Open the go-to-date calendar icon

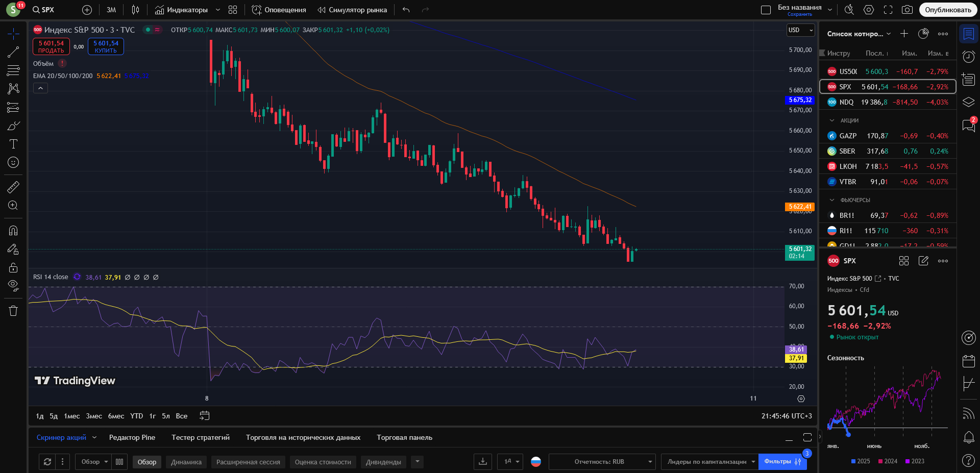point(204,416)
